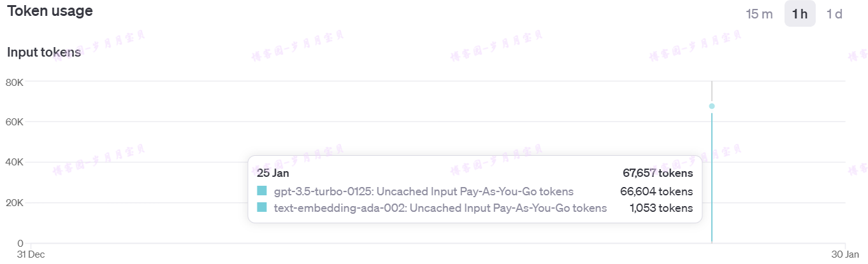868x264 pixels.
Task: Click the gpt-3.5-turbo-0125 legend color square
Action: point(261,191)
